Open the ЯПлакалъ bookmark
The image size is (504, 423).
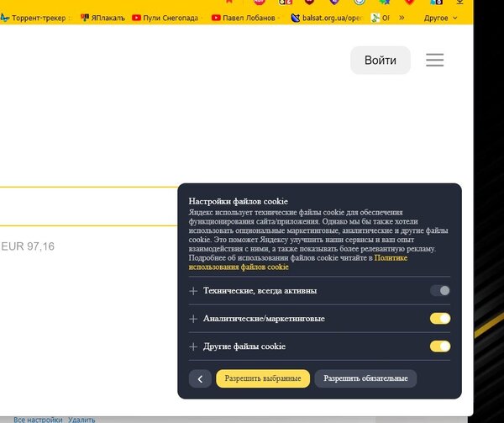[x=102, y=18]
